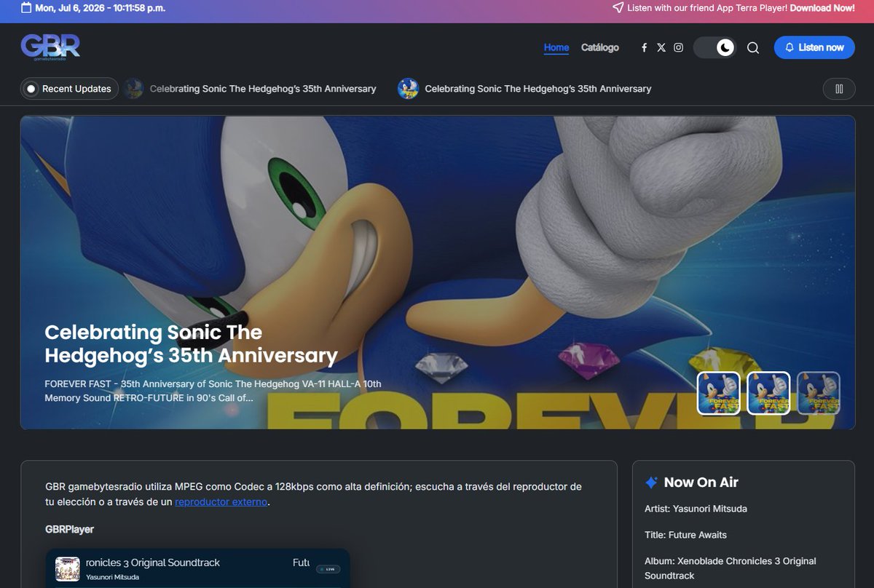This screenshot has width=874, height=588.
Task: Open the Instagram social icon
Action: (678, 47)
